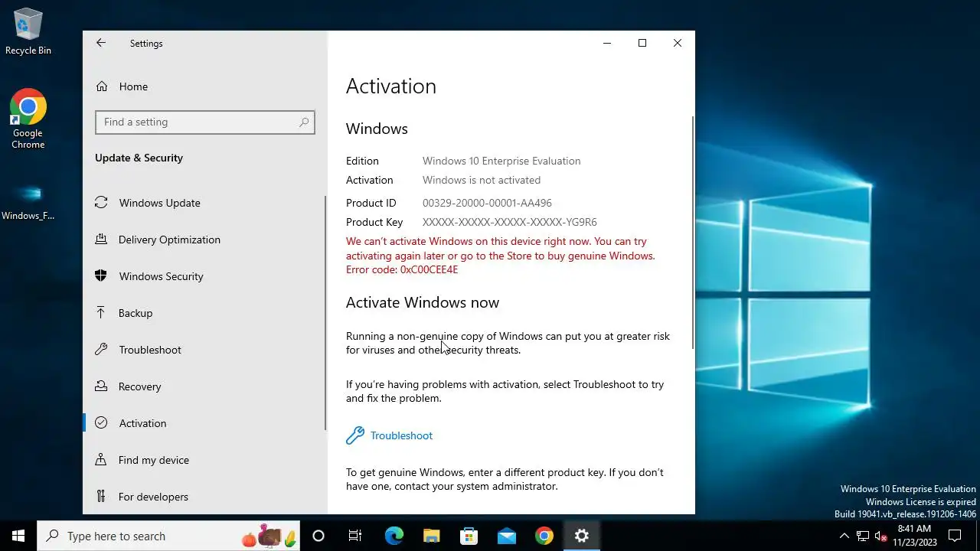Viewport: 980px width, 551px height.
Task: Open Microsoft Store from the taskbar
Action: 469,536
